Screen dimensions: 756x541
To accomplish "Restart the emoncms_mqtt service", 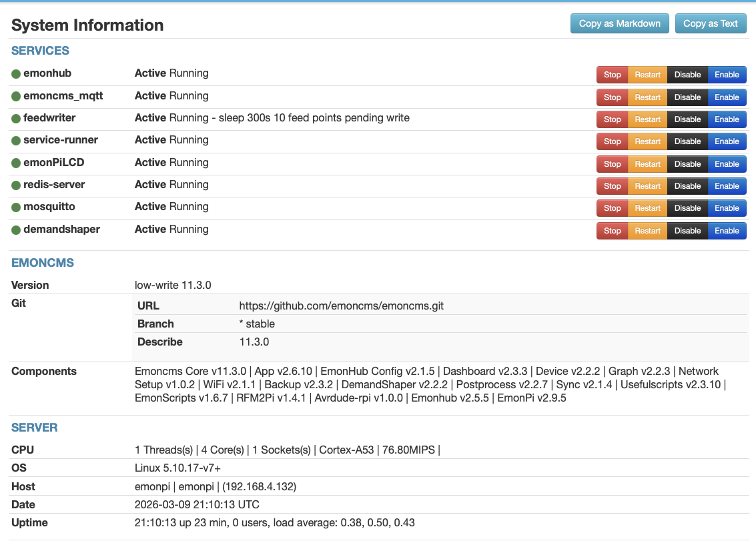I will click(647, 97).
